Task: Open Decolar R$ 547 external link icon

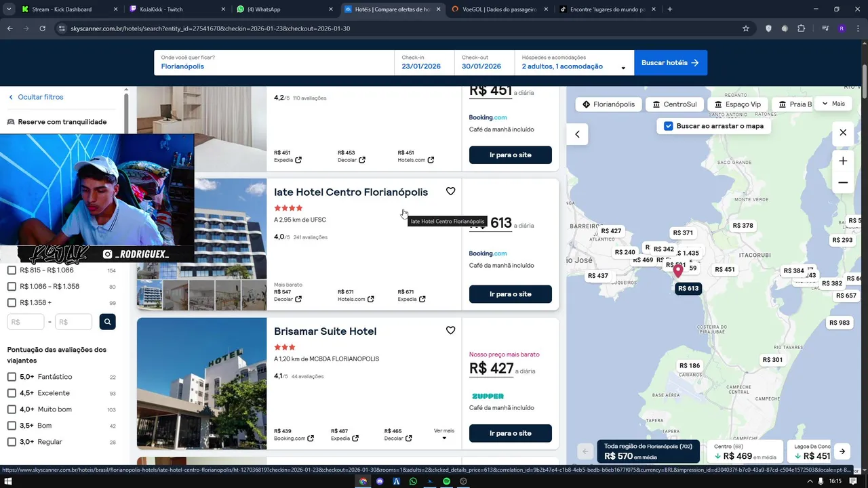Action: pos(298,299)
